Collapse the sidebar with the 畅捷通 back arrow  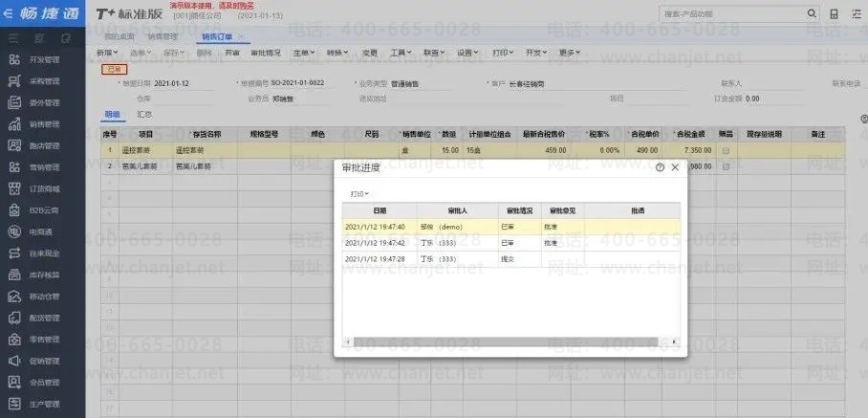(x=8, y=13)
